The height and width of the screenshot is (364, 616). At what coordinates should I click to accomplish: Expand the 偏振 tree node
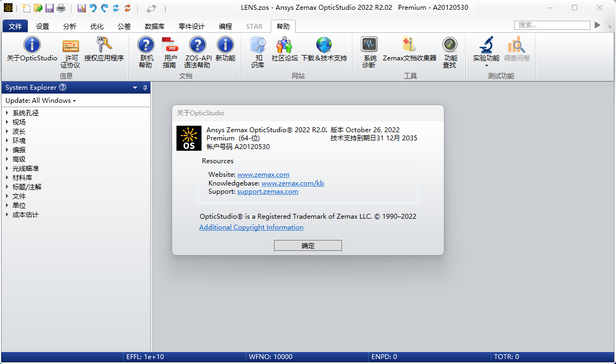(7, 150)
